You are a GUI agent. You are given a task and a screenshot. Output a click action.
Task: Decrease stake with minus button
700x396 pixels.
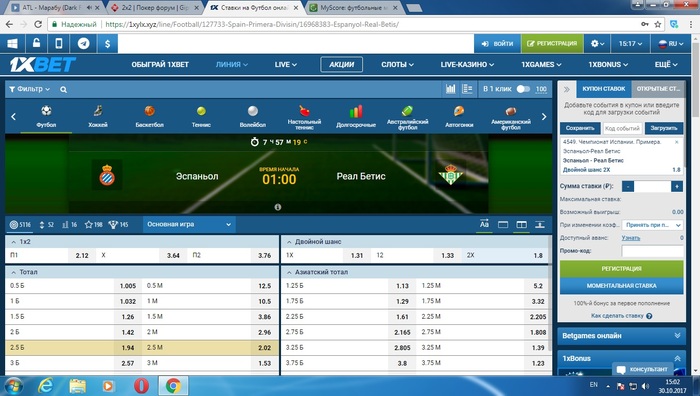click(x=628, y=186)
